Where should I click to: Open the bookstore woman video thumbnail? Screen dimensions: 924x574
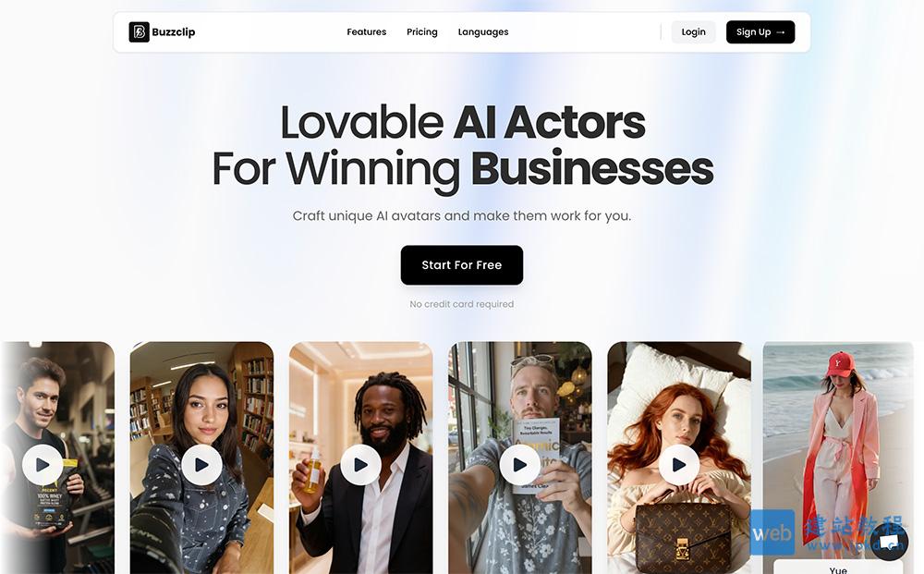click(201, 458)
